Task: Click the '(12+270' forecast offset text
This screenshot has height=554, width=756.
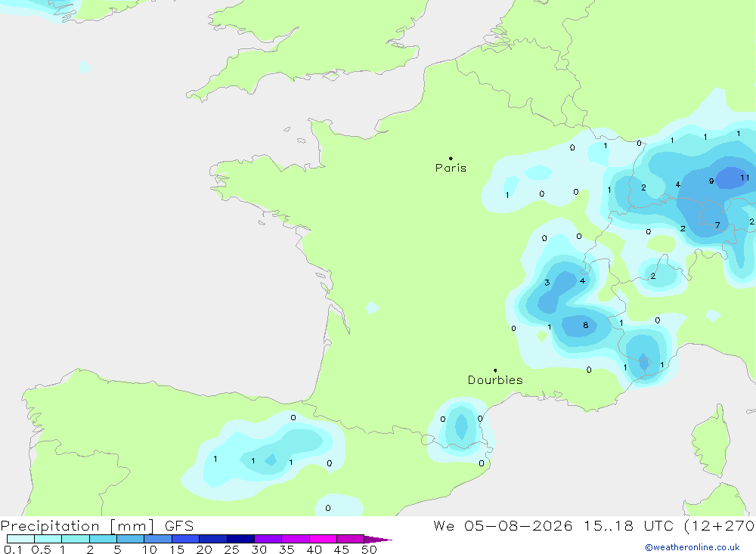Action: point(720,526)
